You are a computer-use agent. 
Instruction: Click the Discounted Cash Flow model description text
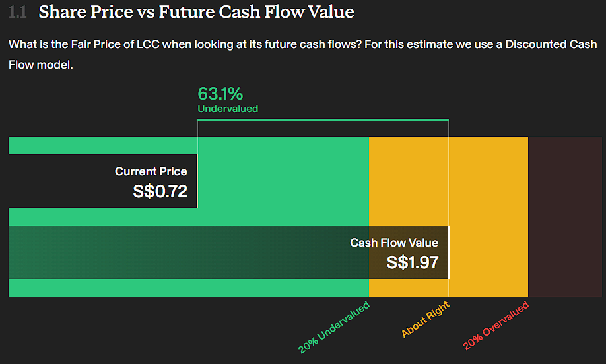click(302, 55)
